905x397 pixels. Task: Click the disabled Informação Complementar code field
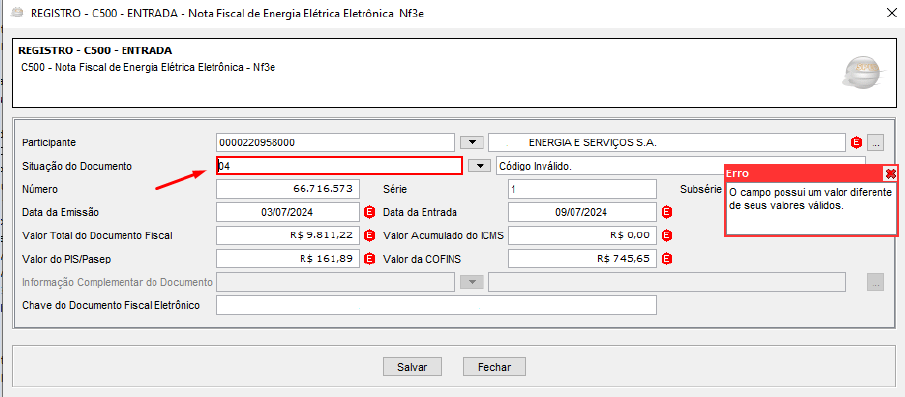335,282
